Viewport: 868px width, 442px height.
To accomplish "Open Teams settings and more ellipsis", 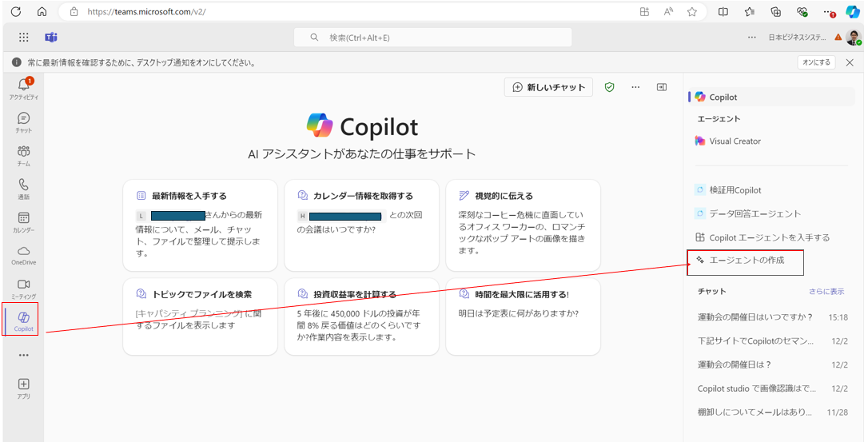I will coord(752,37).
